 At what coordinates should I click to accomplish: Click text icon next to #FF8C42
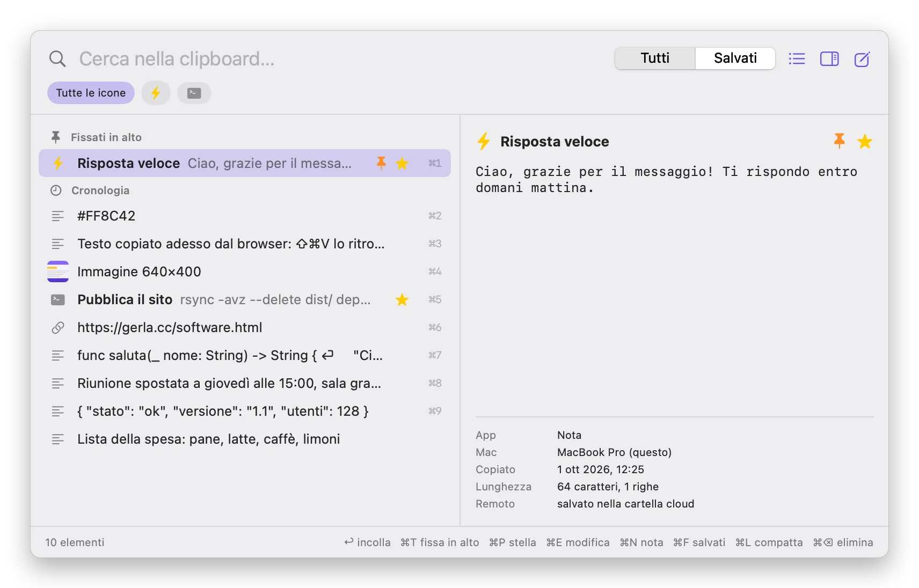coord(58,216)
